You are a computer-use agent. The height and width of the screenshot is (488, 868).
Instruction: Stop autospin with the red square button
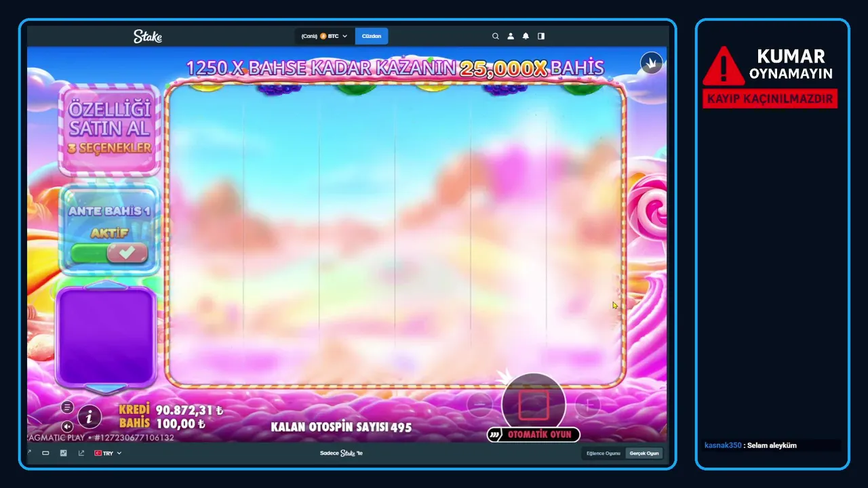pos(533,405)
